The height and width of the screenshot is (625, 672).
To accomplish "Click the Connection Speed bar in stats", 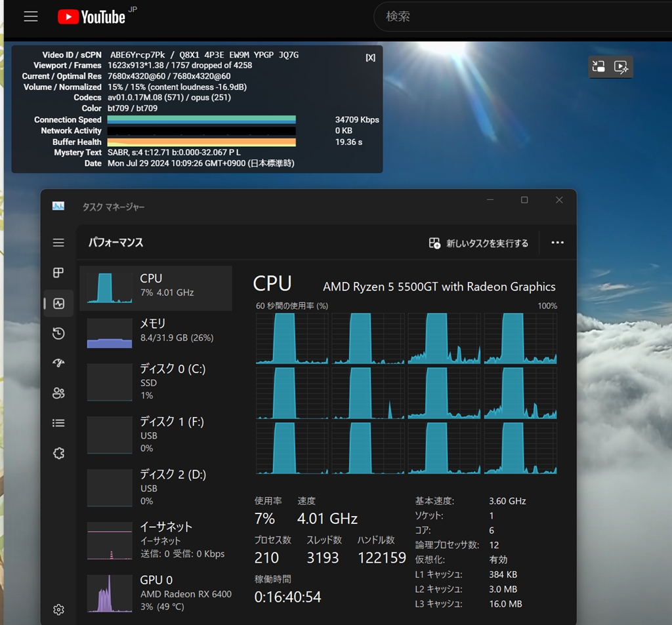I will pyautogui.click(x=201, y=119).
